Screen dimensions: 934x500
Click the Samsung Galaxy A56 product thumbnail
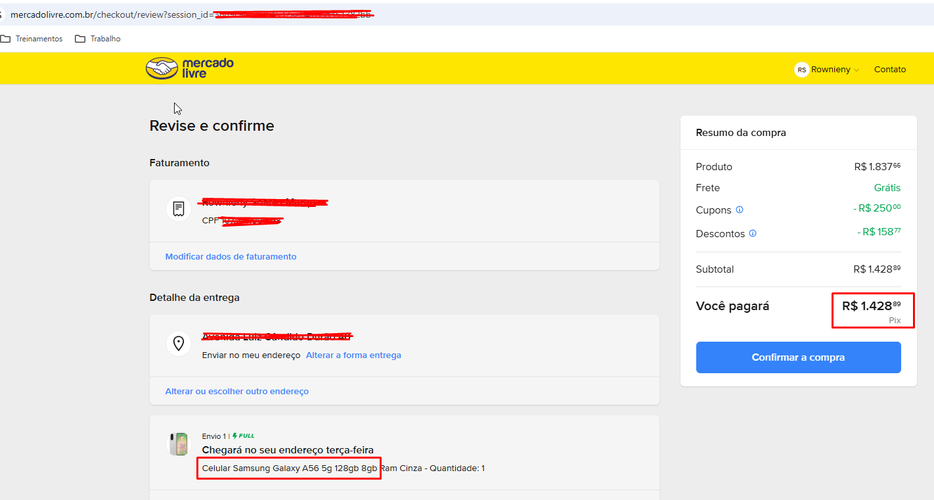tap(178, 444)
